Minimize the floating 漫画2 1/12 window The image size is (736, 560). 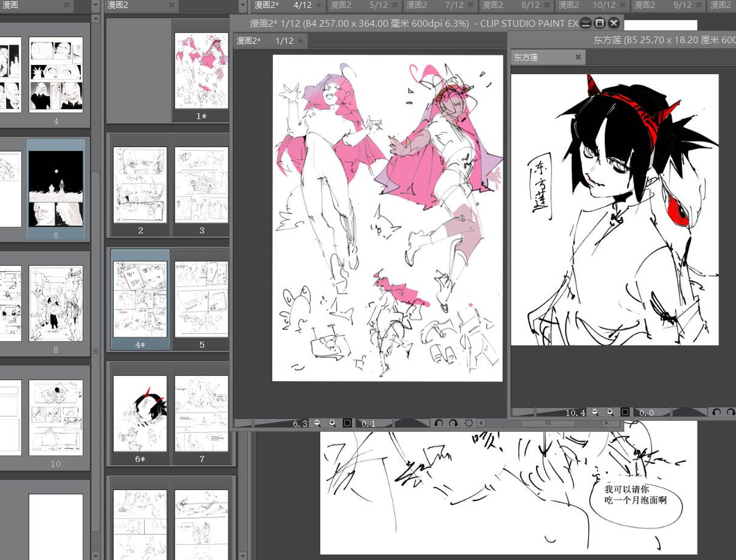pyautogui.click(x=586, y=24)
